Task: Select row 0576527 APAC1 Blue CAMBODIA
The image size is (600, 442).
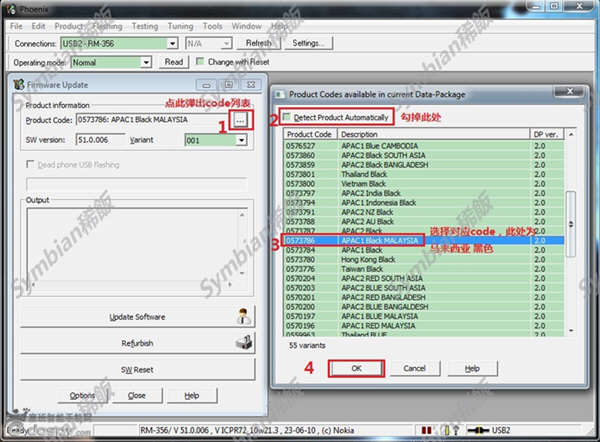Action: 424,146
